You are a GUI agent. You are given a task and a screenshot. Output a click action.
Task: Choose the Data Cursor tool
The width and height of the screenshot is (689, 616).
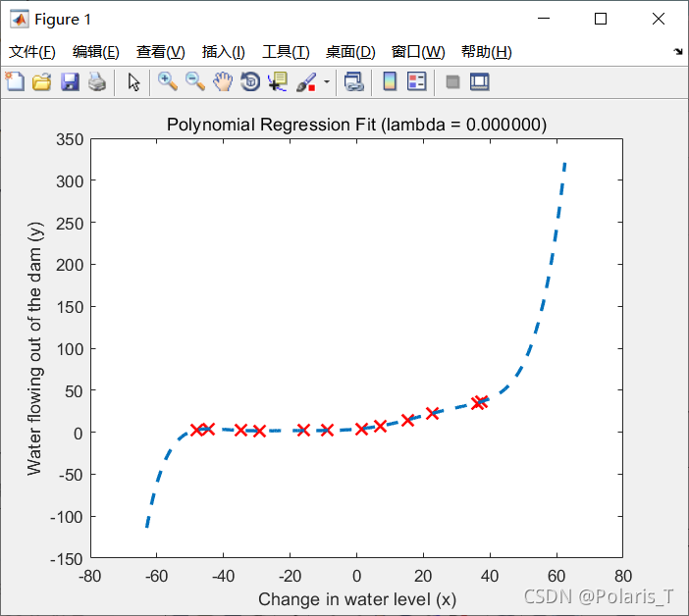[x=278, y=81]
